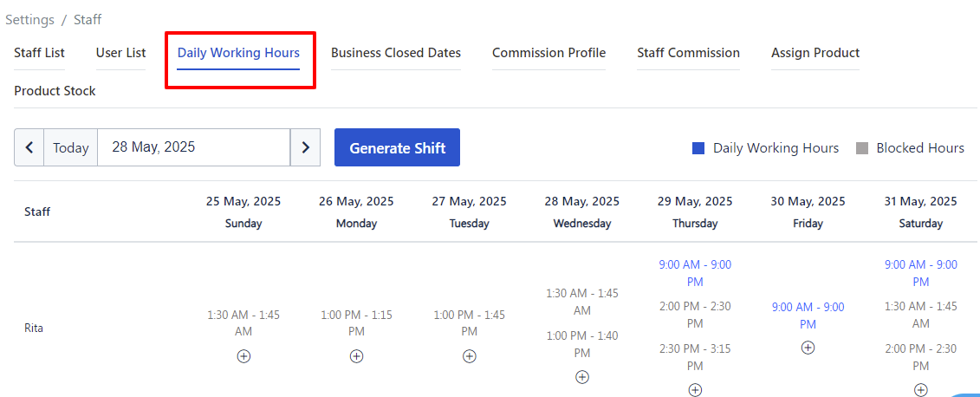Click Monday's 1:00 PM - 1:15 PM entry

coord(356,322)
